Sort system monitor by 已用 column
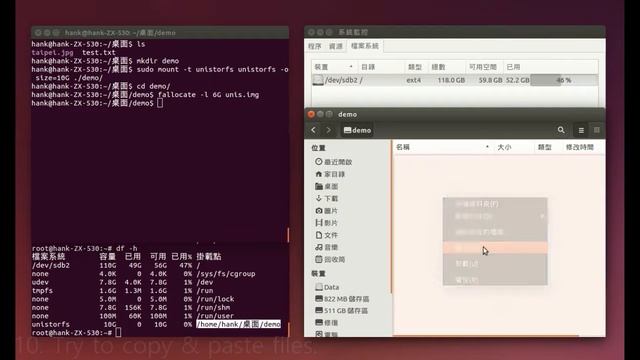This screenshot has width=640, height=360. click(x=550, y=67)
